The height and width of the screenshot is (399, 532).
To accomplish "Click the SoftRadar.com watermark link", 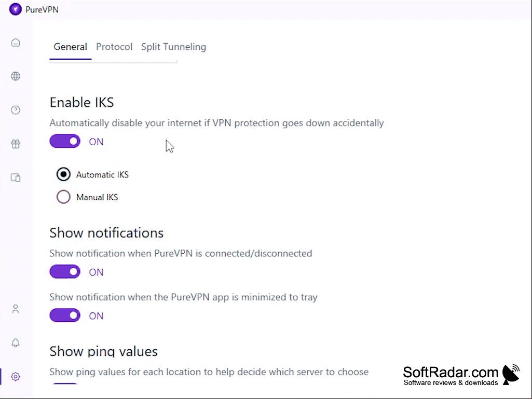I will [461, 375].
